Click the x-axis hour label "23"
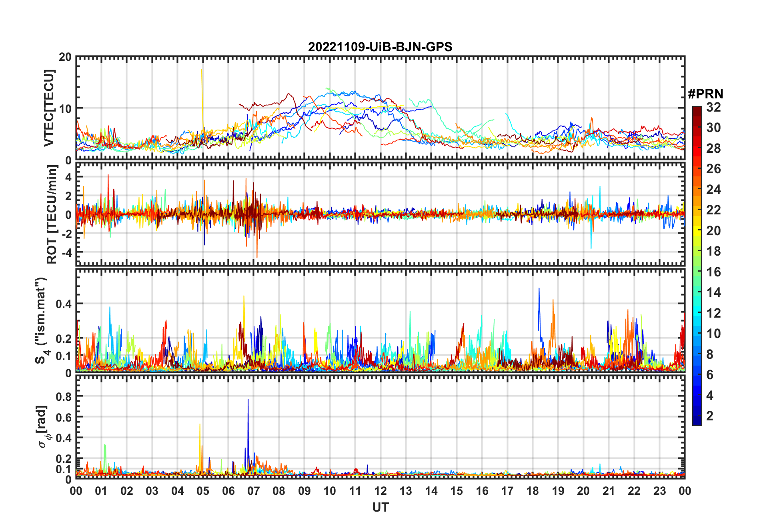 (659, 491)
